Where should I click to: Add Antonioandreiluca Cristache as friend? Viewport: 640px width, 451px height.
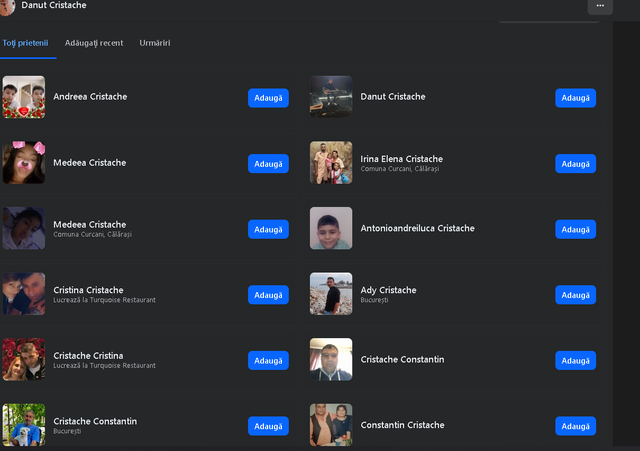(x=575, y=229)
